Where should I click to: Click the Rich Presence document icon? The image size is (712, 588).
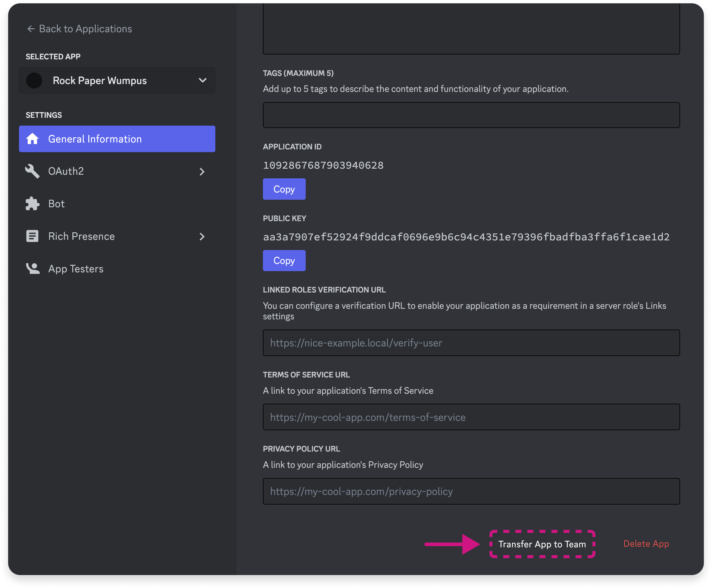point(33,236)
